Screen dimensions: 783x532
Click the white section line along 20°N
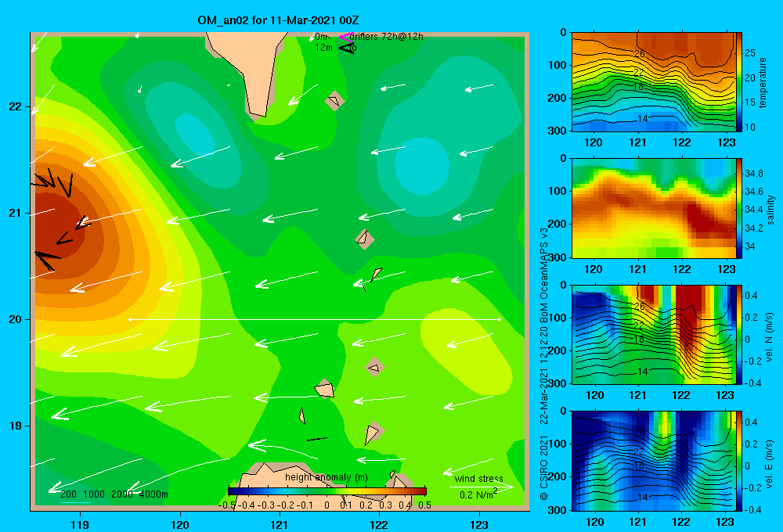pos(315,319)
